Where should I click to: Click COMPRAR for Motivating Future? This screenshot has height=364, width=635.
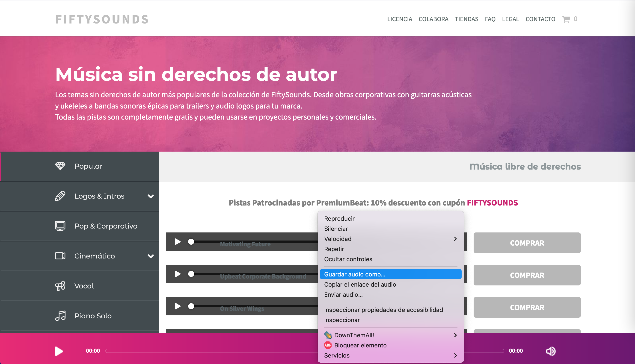point(527,243)
